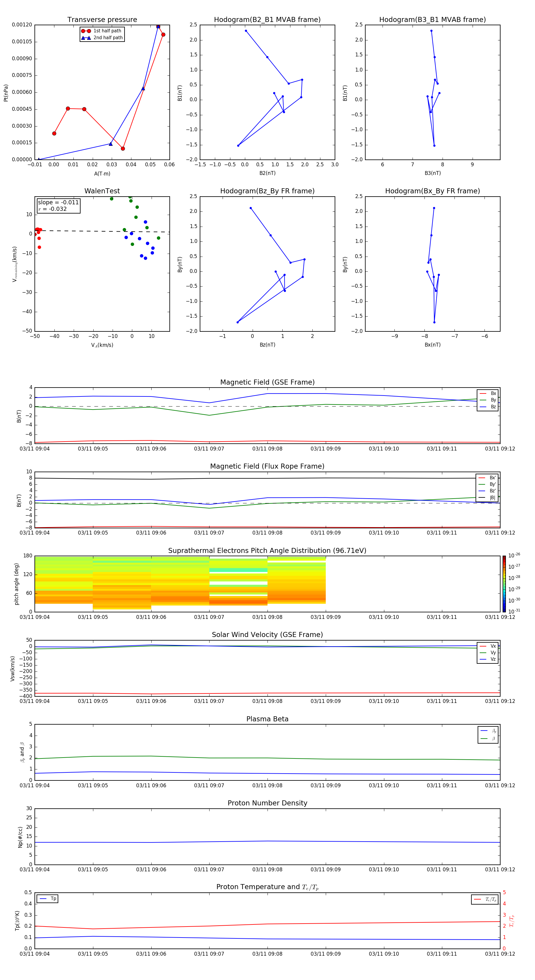Click the 'WalenTest' plot title
Viewport: 535px width, 980px height.
[102, 191]
